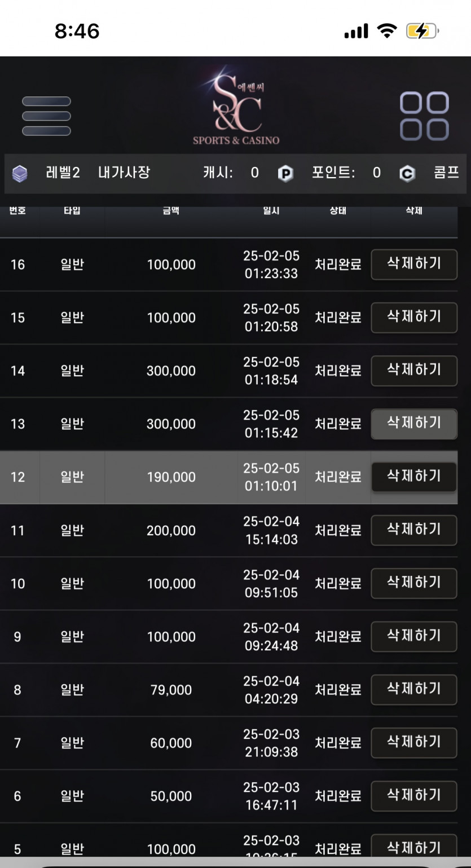The height and width of the screenshot is (868, 471).
Task: Tap the Wi-Fi status icon
Action: (387, 31)
